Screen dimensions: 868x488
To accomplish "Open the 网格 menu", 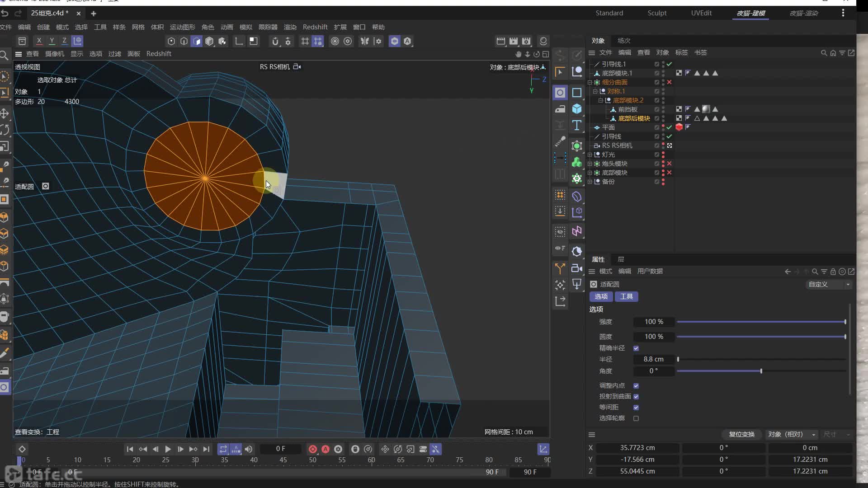I will 138,27.
